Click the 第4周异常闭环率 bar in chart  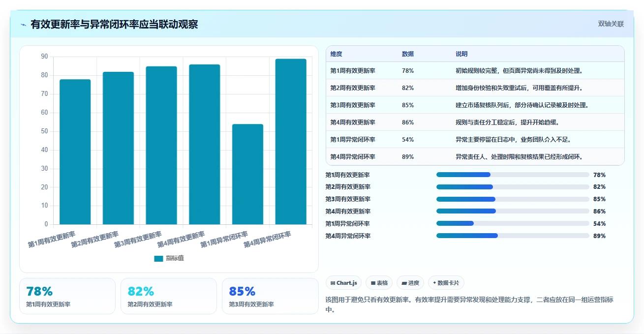click(291, 142)
